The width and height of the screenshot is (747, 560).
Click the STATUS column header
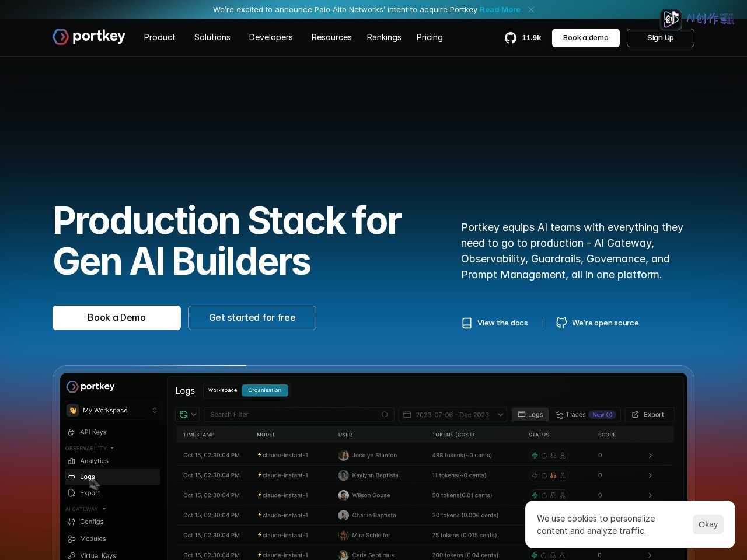coord(539,435)
